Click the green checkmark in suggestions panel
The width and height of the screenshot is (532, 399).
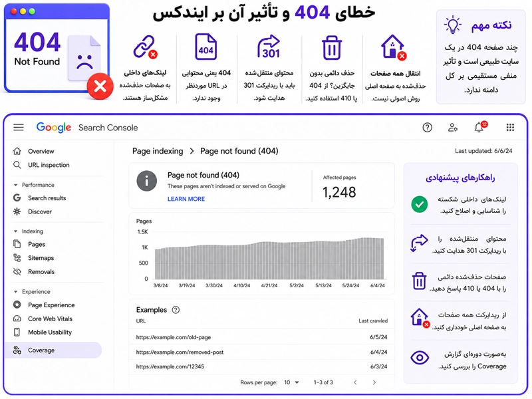click(x=420, y=205)
